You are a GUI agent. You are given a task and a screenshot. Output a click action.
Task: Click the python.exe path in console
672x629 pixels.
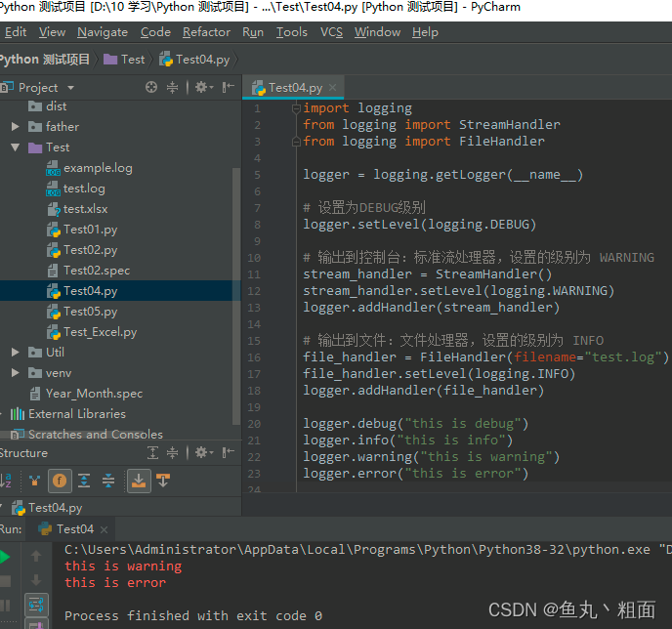click(x=357, y=549)
